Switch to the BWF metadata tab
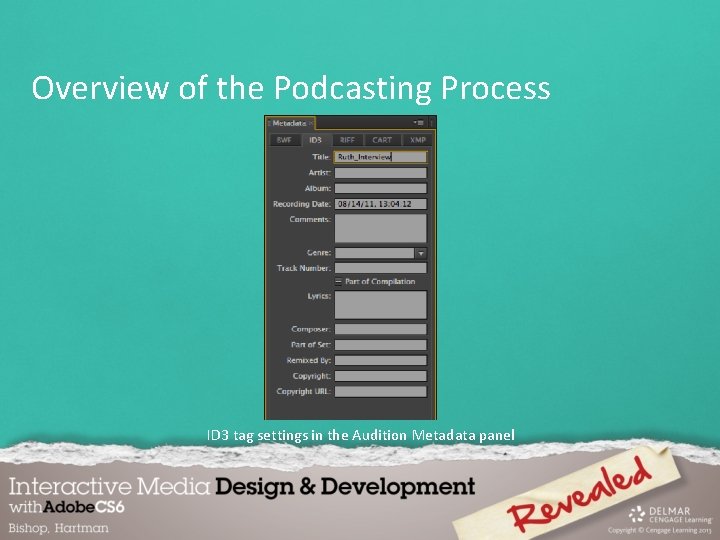This screenshot has height=540, width=720. click(x=284, y=140)
